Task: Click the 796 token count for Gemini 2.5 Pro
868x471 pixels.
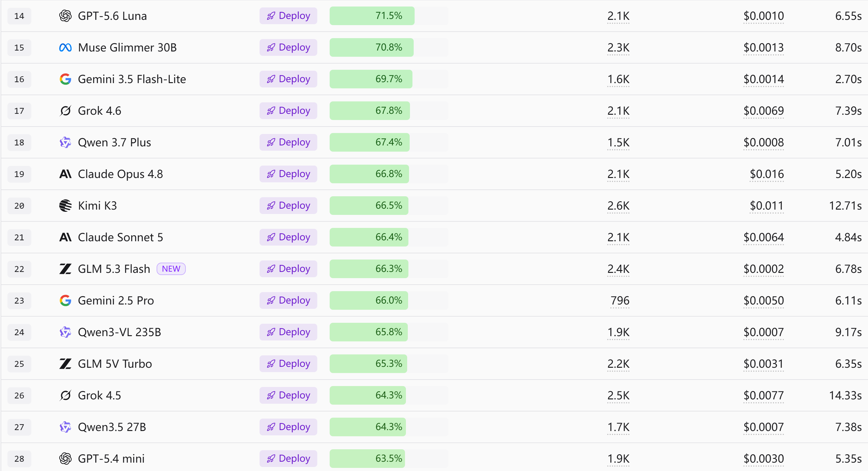Action: [x=620, y=300]
